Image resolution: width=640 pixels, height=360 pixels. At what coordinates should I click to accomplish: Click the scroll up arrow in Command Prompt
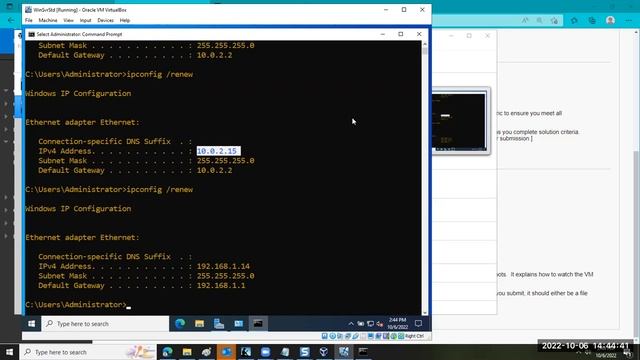tap(425, 44)
